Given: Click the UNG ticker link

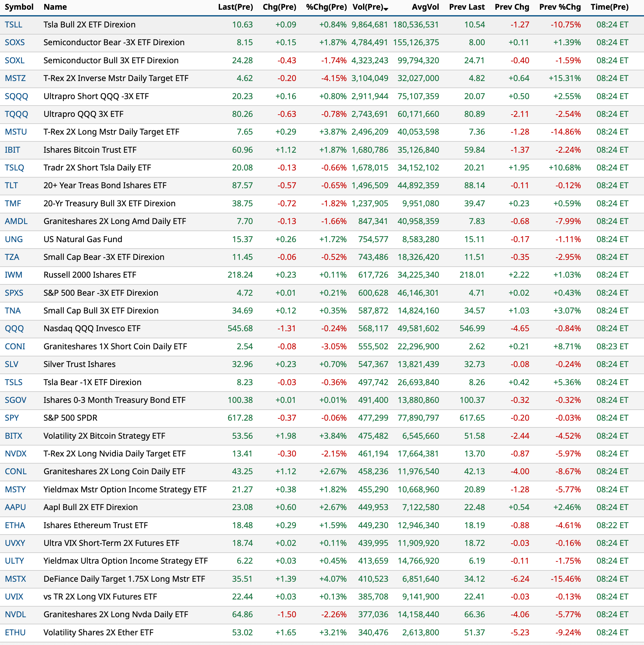Looking at the screenshot, I should [x=14, y=239].
